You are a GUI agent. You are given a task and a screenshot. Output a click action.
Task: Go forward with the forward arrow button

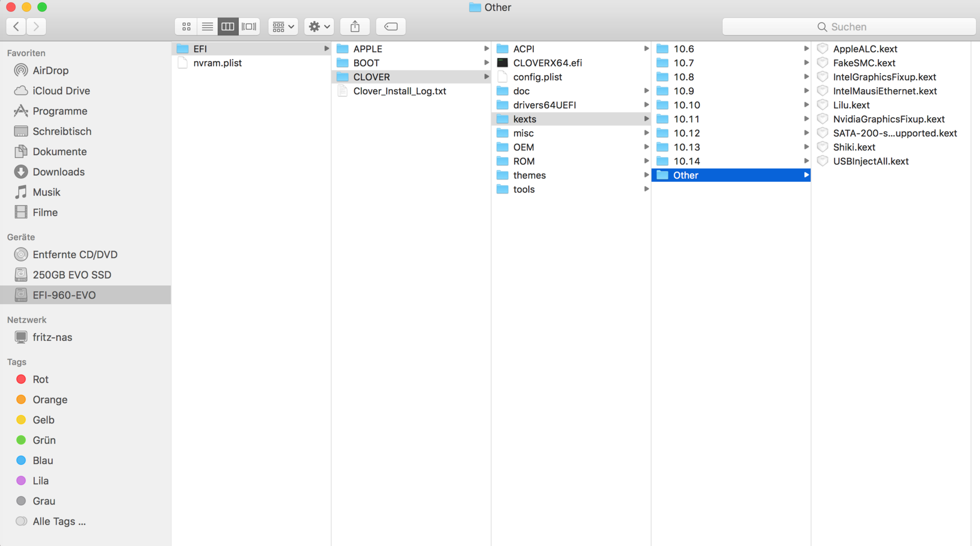(36, 27)
